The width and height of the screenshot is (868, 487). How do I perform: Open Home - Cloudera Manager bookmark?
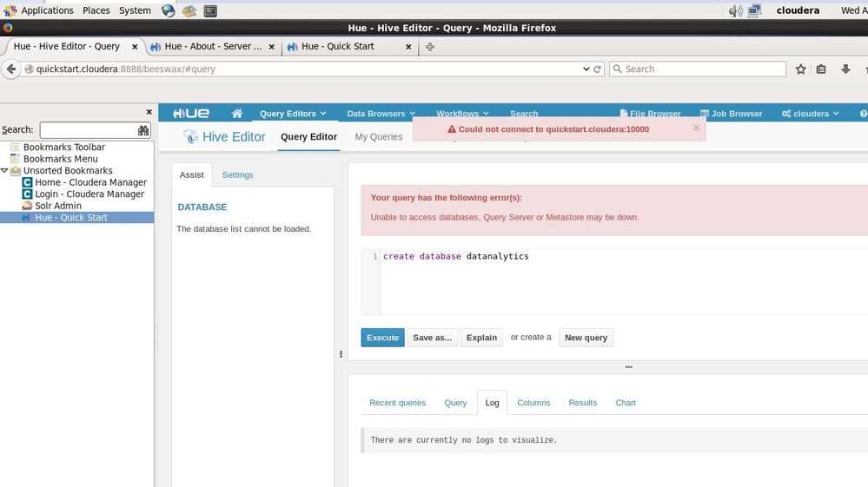tap(90, 182)
